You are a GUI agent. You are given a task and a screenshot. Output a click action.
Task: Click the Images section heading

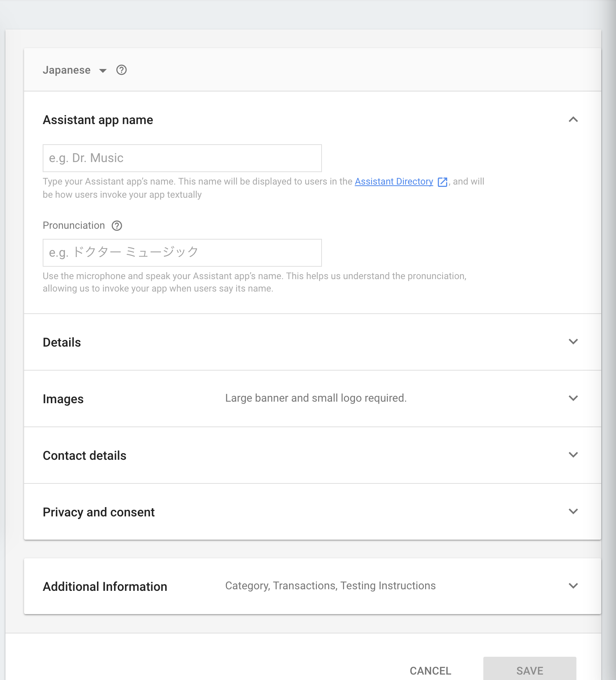(63, 399)
